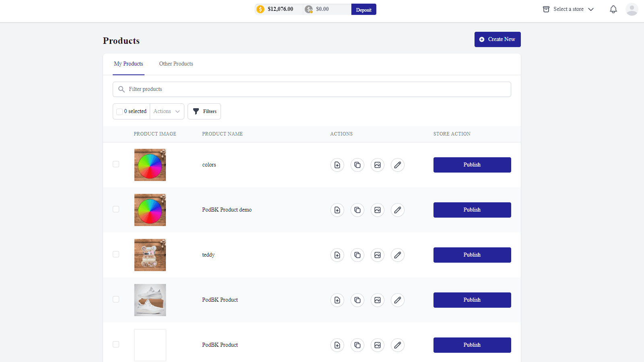Switch to the Other Products tab
The height and width of the screenshot is (362, 644).
click(176, 64)
